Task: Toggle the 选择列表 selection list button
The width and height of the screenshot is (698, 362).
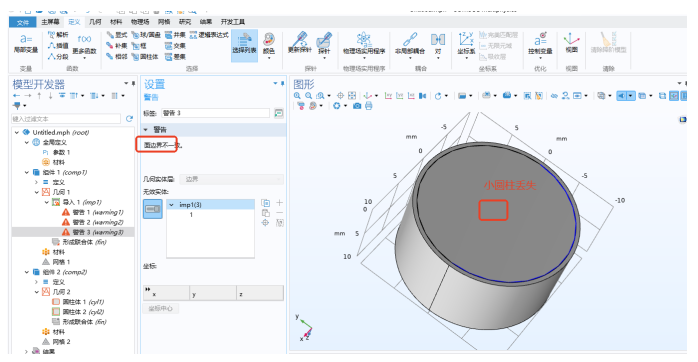Action: [244, 45]
